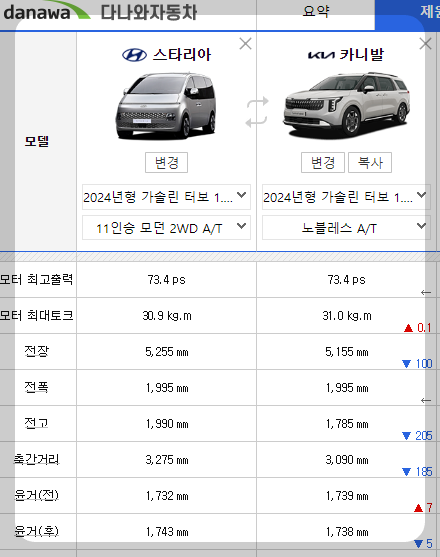The image size is (440, 557).
Task: Click the 5,155 mm value
Action: pos(347,352)
